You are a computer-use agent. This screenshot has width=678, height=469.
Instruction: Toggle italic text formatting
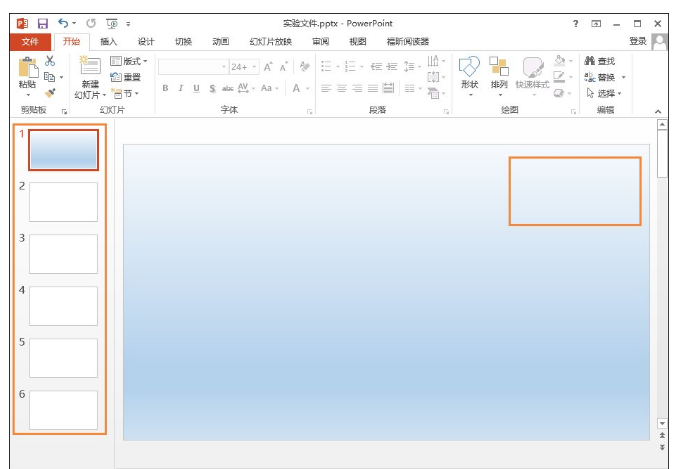181,88
